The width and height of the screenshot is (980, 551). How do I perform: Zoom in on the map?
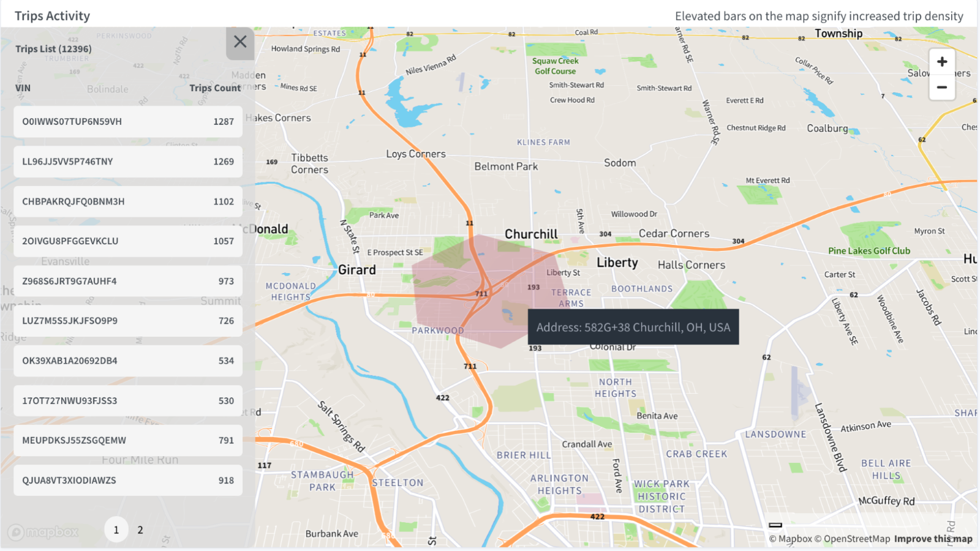tap(942, 61)
